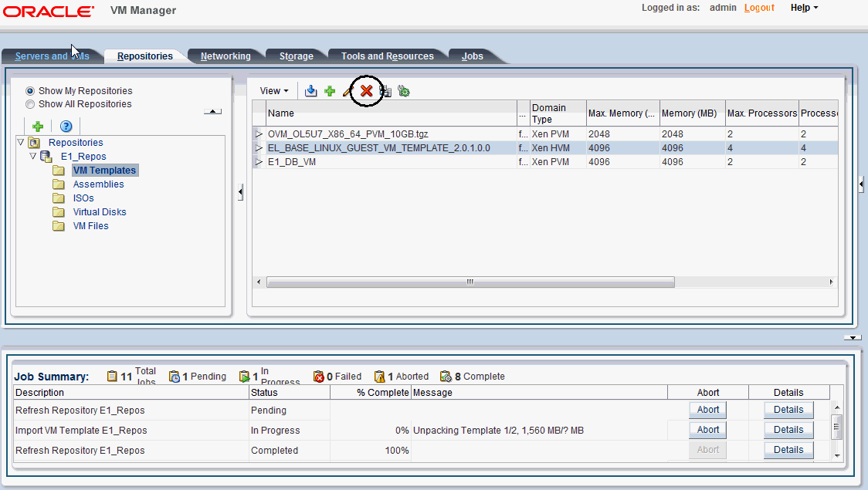This screenshot has width=868, height=490.
Task: Open the Help dropdown menu
Action: pos(804,8)
